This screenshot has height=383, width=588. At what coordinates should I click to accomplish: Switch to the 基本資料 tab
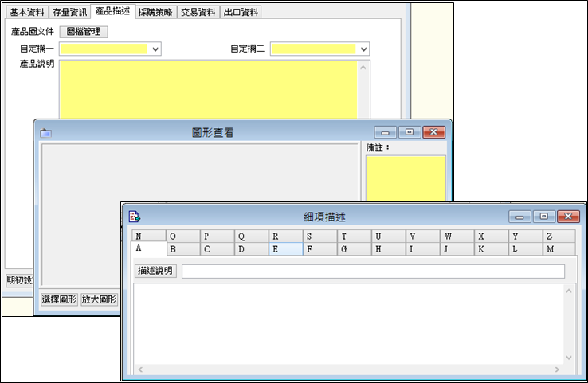[x=27, y=12]
